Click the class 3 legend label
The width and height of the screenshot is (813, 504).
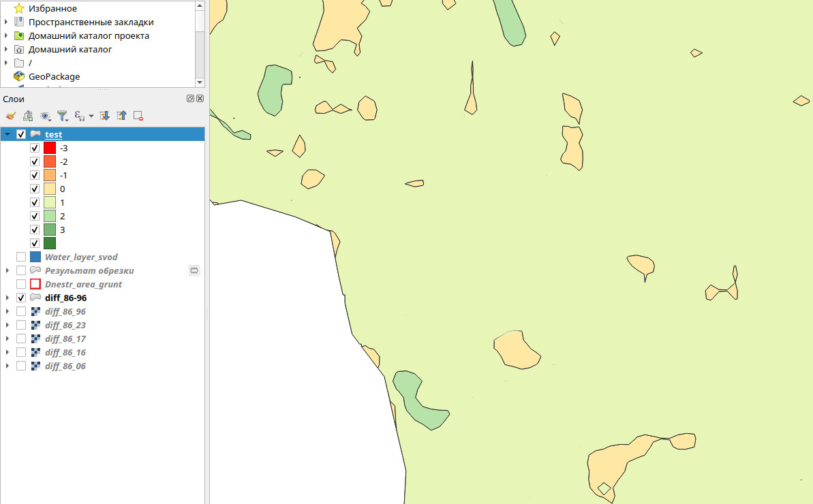62,230
